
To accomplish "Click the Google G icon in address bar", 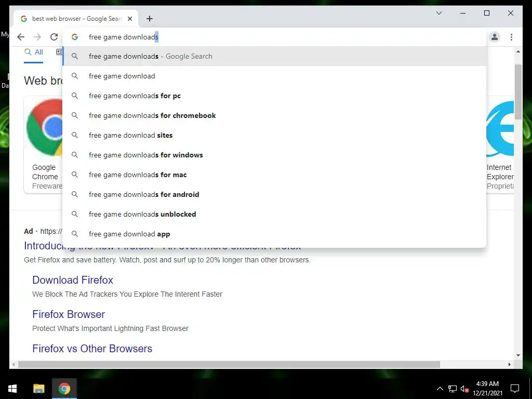I will (75, 37).
